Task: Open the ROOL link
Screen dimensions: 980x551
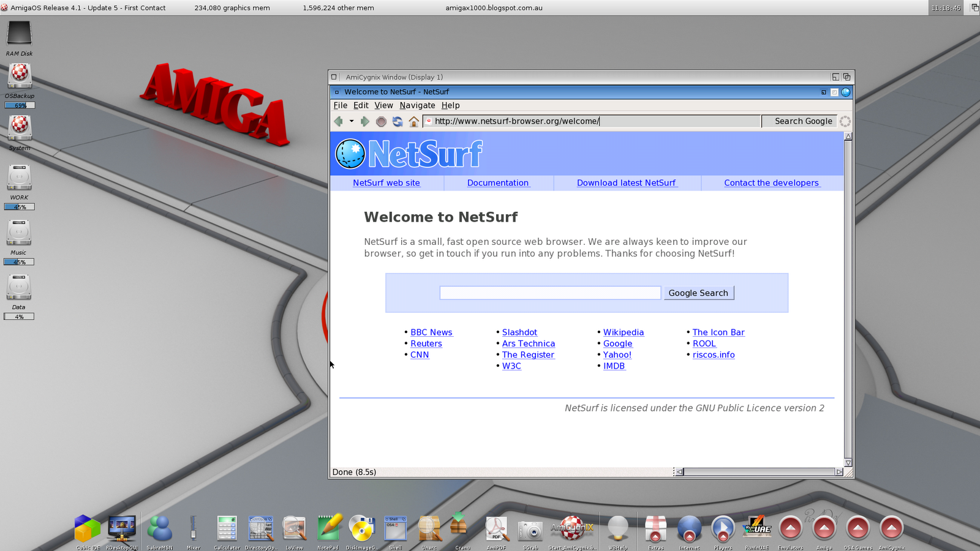Action: pos(704,343)
